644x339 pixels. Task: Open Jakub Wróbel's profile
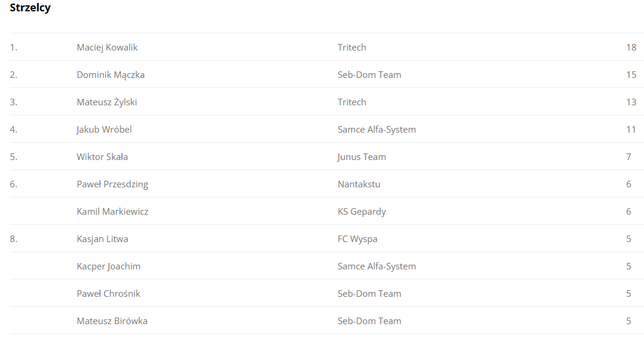pyautogui.click(x=104, y=129)
